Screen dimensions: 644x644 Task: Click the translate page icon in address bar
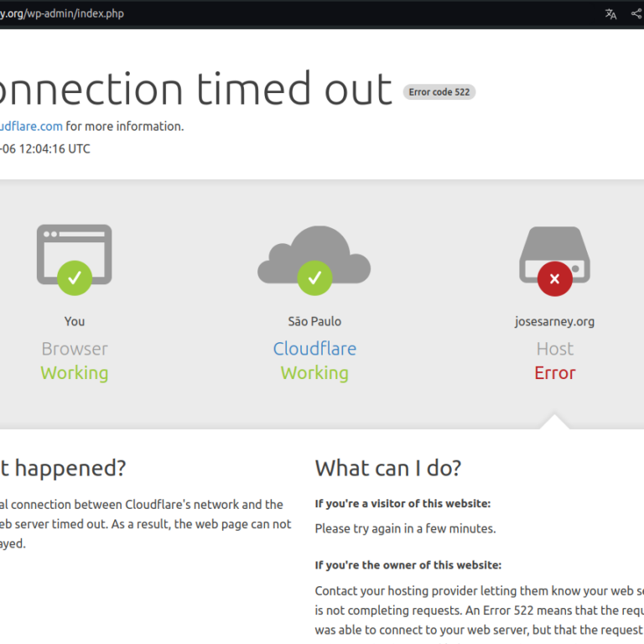610,14
